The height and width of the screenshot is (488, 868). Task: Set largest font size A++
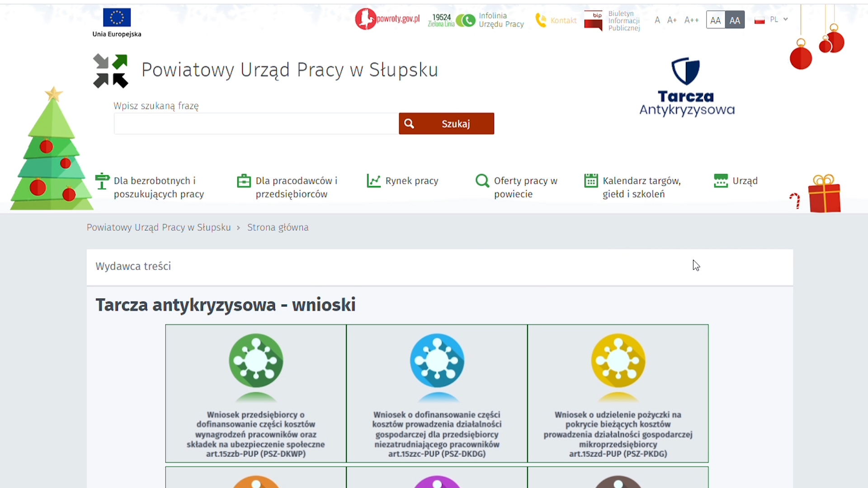point(691,20)
